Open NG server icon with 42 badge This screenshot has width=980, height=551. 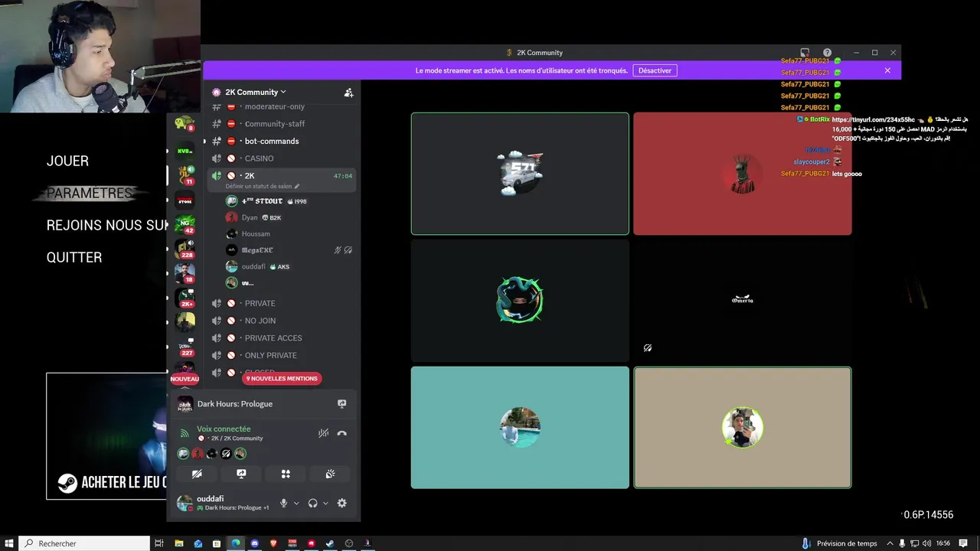(185, 224)
